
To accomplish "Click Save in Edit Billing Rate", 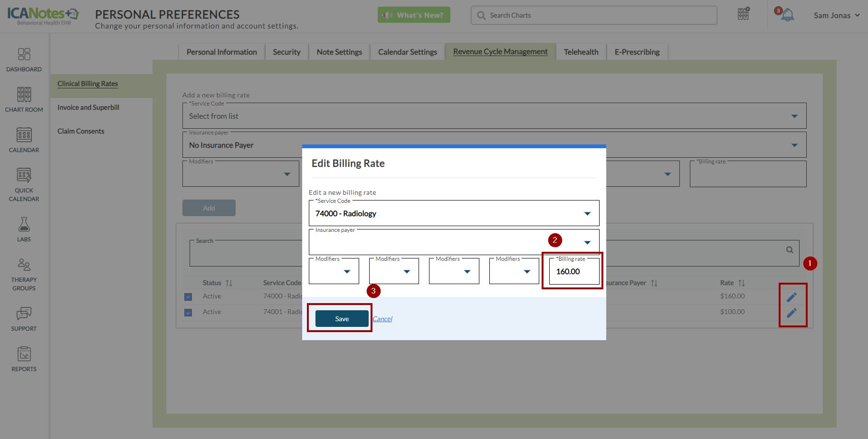I will click(342, 319).
